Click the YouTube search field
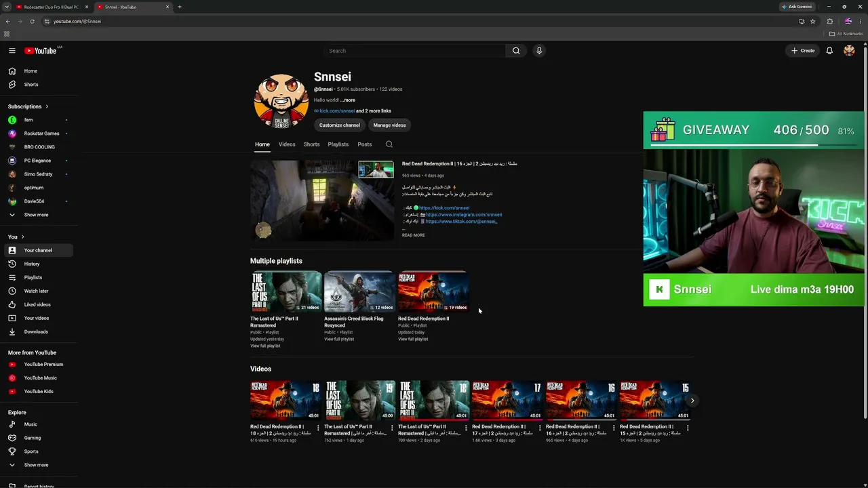868x488 pixels. pyautogui.click(x=414, y=51)
